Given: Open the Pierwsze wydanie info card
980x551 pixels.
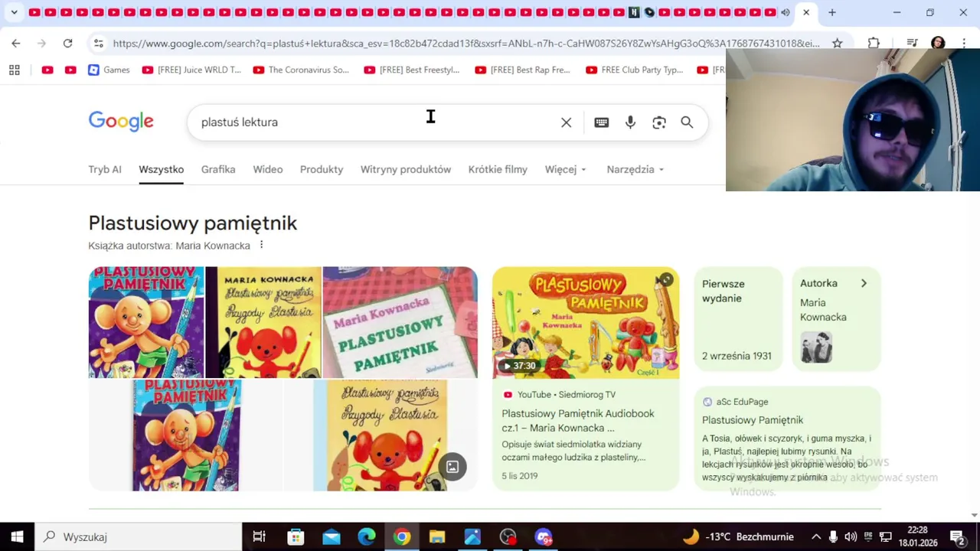Looking at the screenshot, I should pos(738,319).
